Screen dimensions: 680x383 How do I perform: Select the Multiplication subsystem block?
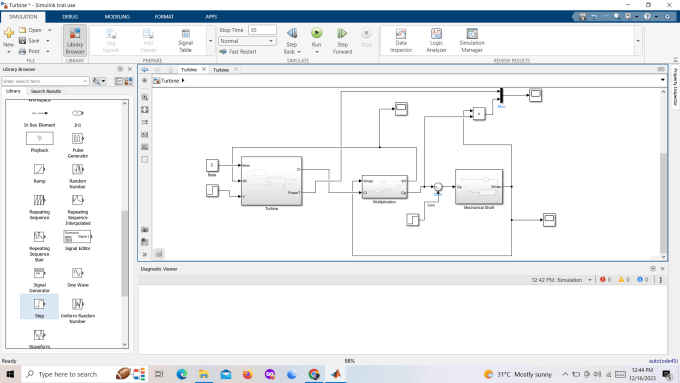coord(385,187)
